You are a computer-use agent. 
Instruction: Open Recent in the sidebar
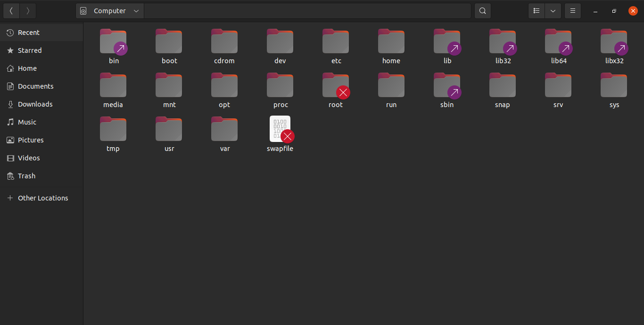point(29,33)
